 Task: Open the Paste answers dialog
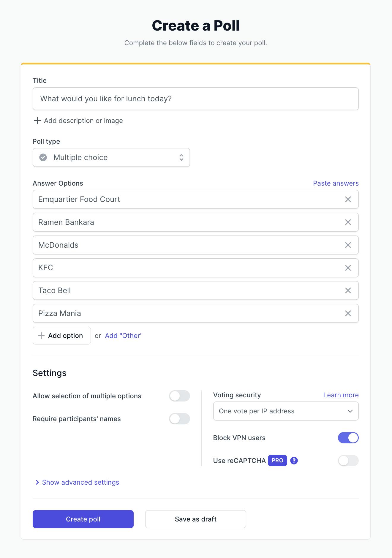pyautogui.click(x=336, y=183)
